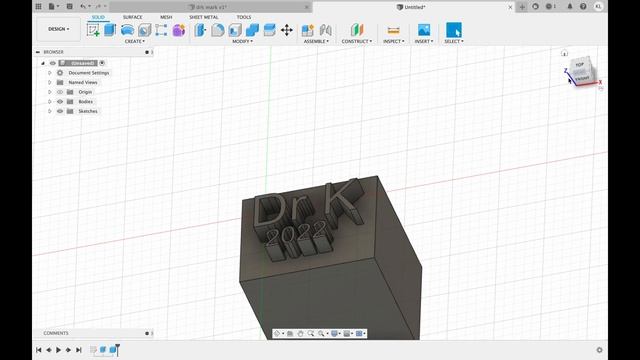640x360 pixels.
Task: Select the Create Sketch tool
Action: point(93,30)
